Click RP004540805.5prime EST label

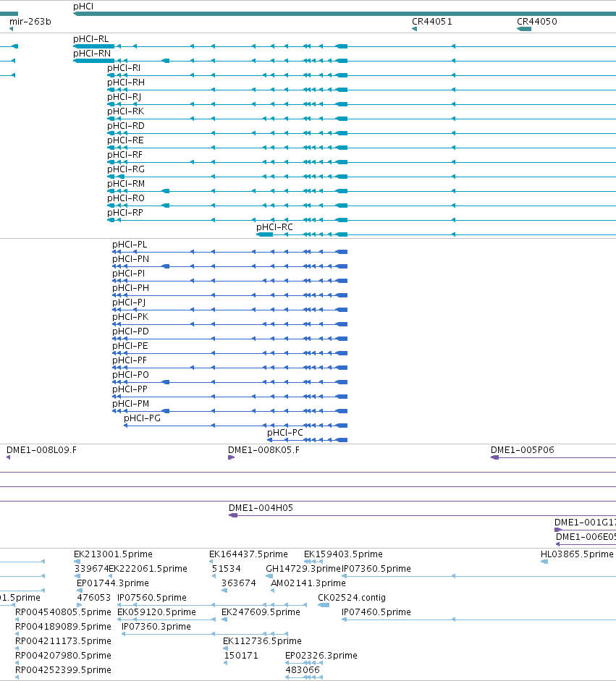[x=63, y=612]
